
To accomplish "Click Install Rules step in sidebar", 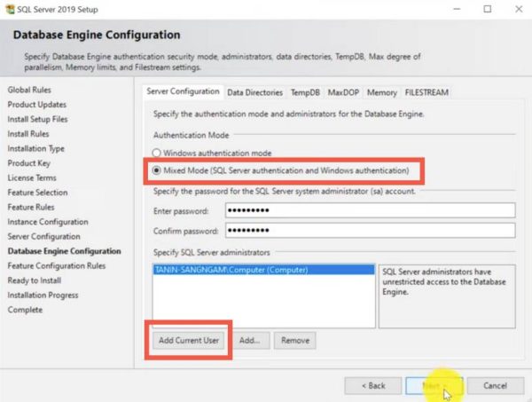I will click(x=28, y=134).
